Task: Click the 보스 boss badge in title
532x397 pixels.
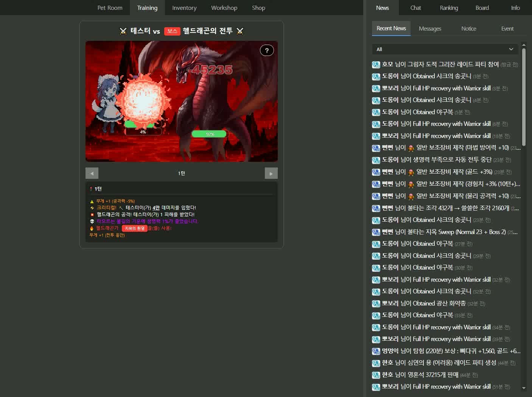Action: click(x=172, y=31)
